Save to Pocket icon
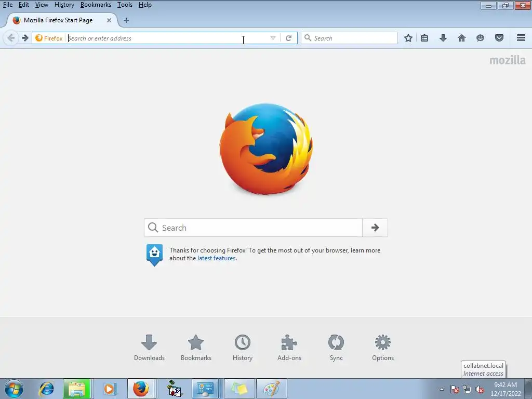This screenshot has height=399, width=532. click(499, 38)
